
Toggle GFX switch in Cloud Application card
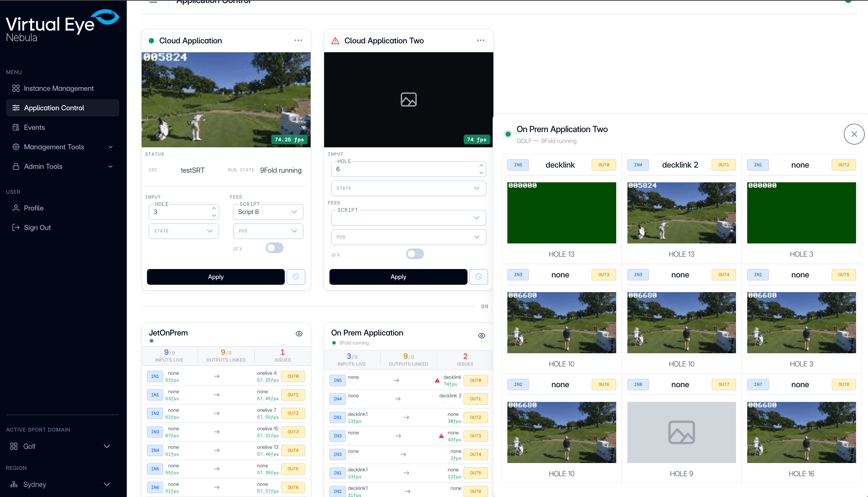pyautogui.click(x=275, y=248)
